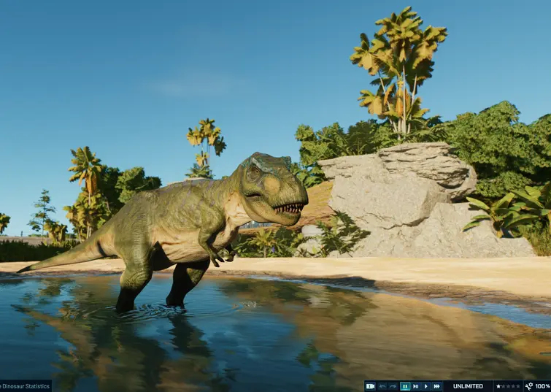The height and width of the screenshot is (392, 551).
Task: Click the redo arrow icon
Action: click(393, 386)
